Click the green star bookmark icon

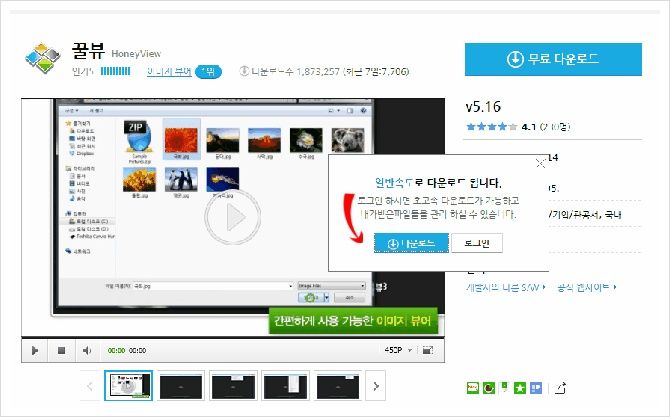click(x=520, y=388)
